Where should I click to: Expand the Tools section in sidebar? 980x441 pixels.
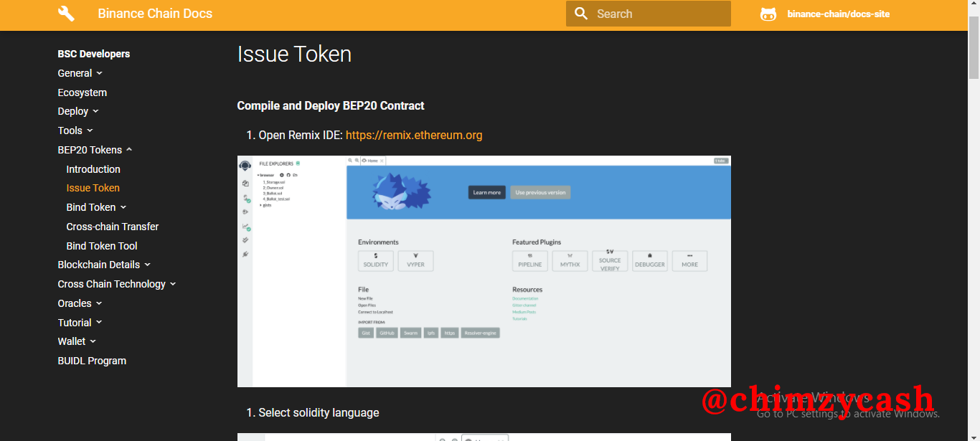pyautogui.click(x=75, y=131)
